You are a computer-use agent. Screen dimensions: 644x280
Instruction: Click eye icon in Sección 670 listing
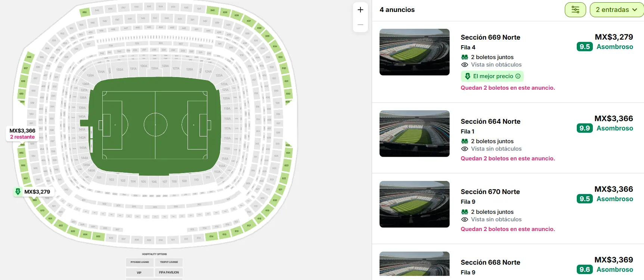coord(465,219)
